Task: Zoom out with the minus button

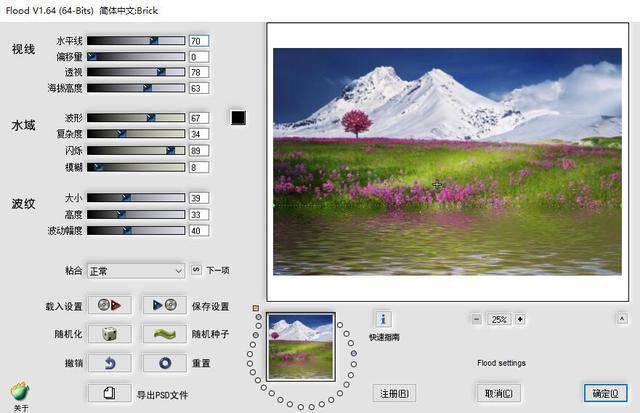Action: click(x=476, y=319)
